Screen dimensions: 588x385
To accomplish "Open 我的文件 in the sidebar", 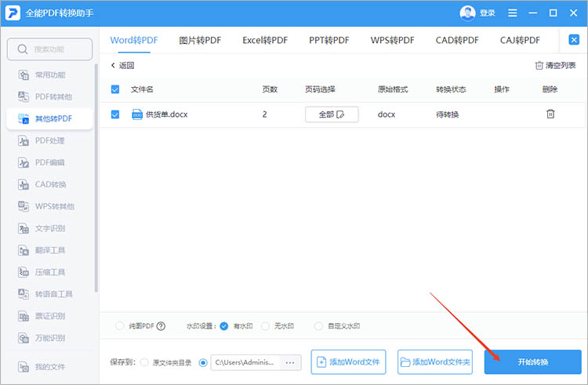I will [49, 367].
